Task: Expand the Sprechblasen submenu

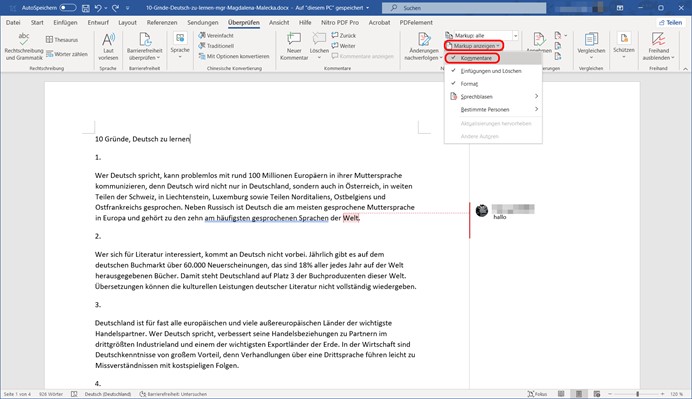Action: (493, 97)
